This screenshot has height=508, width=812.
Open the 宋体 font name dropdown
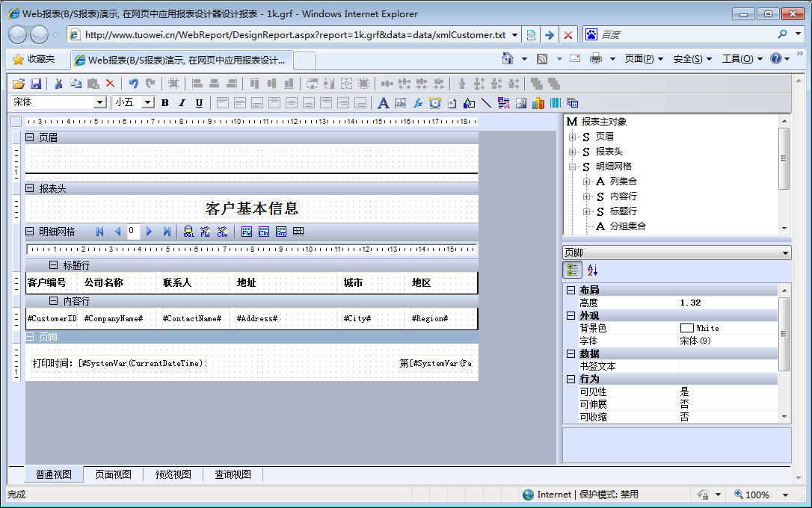[99, 103]
